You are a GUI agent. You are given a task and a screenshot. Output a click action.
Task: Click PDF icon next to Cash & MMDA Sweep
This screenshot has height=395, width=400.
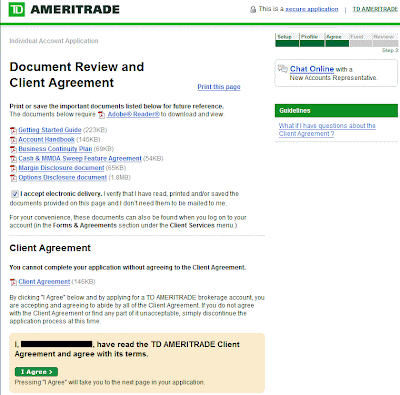(13, 159)
